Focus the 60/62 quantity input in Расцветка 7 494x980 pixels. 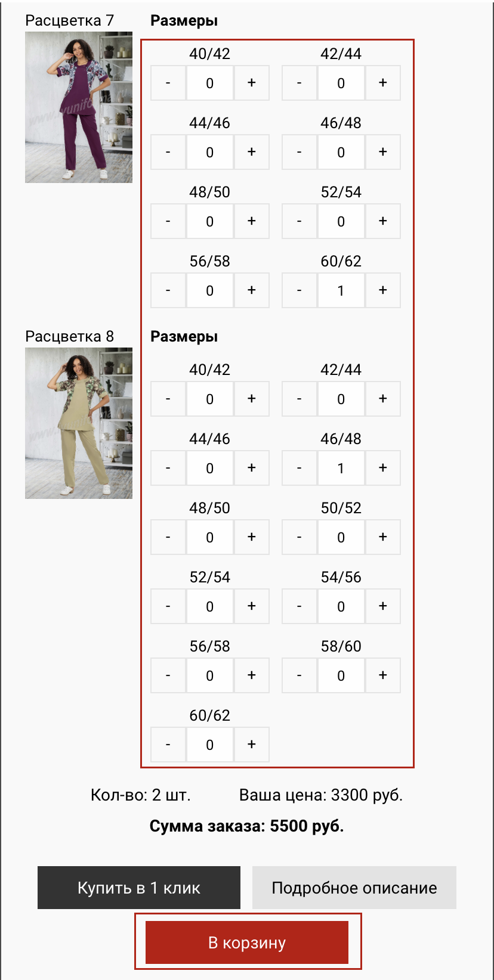[x=341, y=290]
